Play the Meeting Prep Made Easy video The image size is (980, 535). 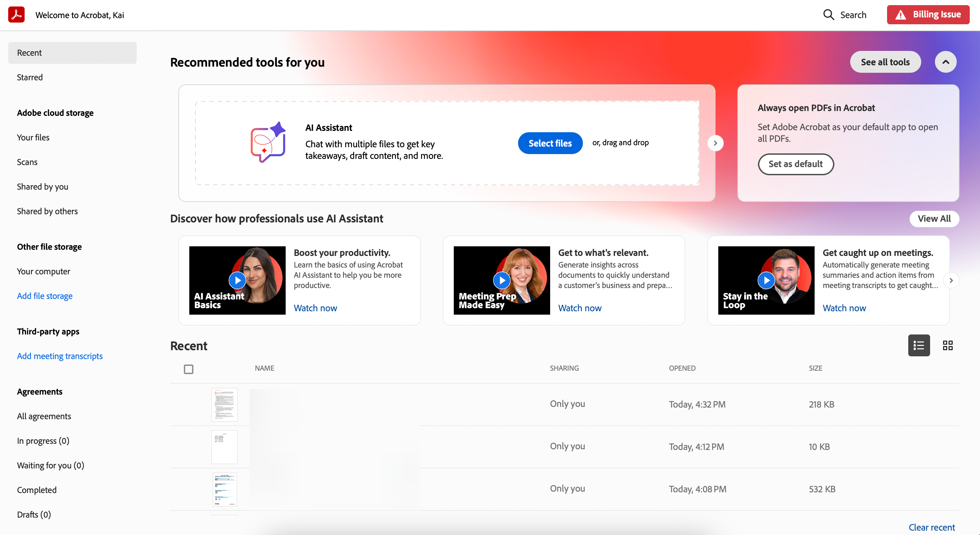(501, 280)
